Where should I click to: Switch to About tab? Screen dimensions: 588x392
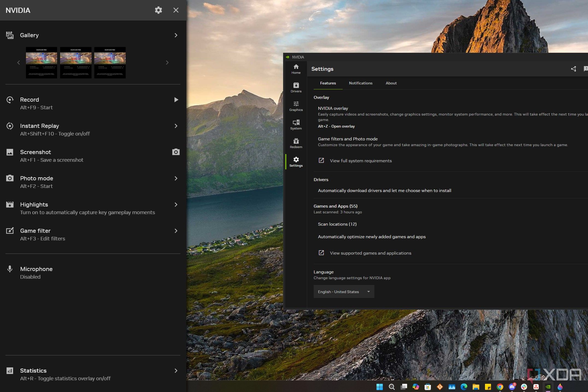(391, 83)
